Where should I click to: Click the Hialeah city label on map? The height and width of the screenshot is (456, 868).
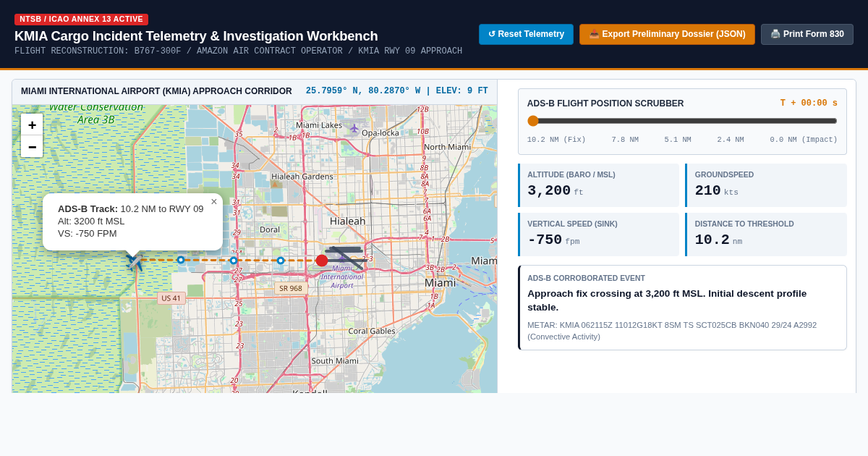coord(348,221)
